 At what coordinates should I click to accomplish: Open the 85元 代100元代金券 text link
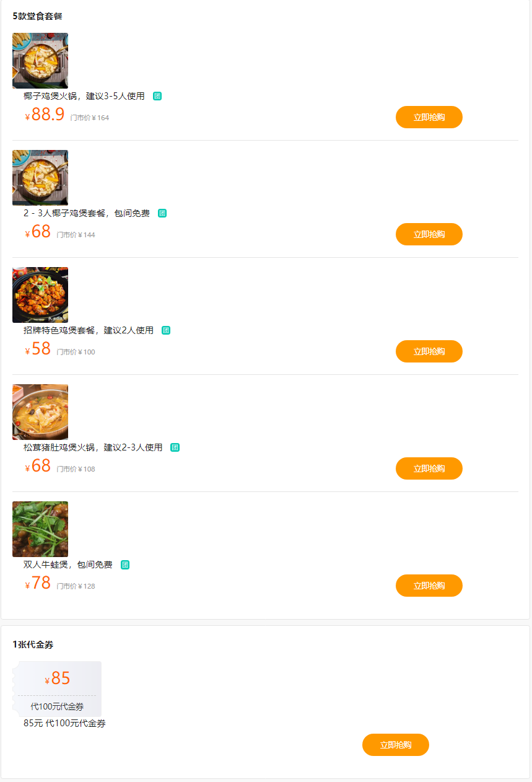click(x=64, y=723)
